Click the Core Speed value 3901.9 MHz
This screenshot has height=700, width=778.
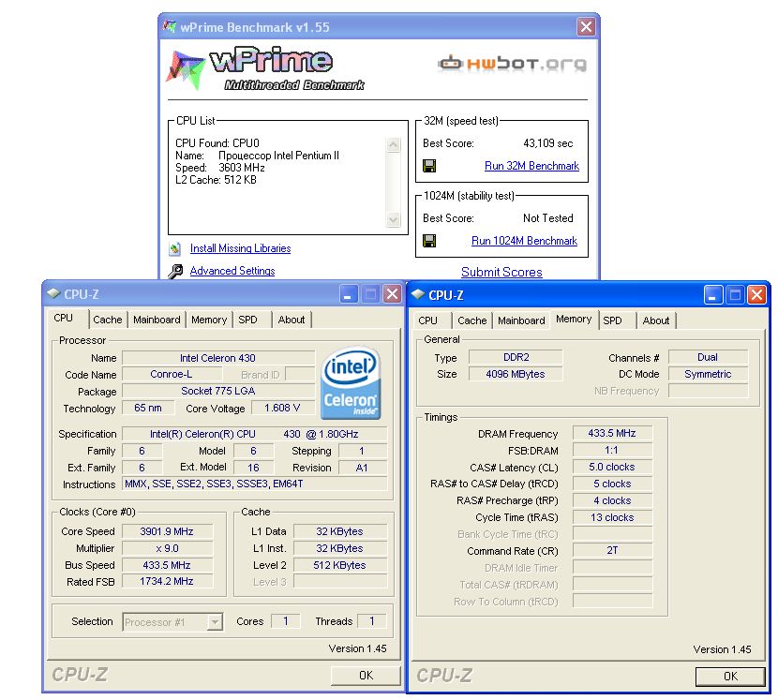click(x=167, y=531)
